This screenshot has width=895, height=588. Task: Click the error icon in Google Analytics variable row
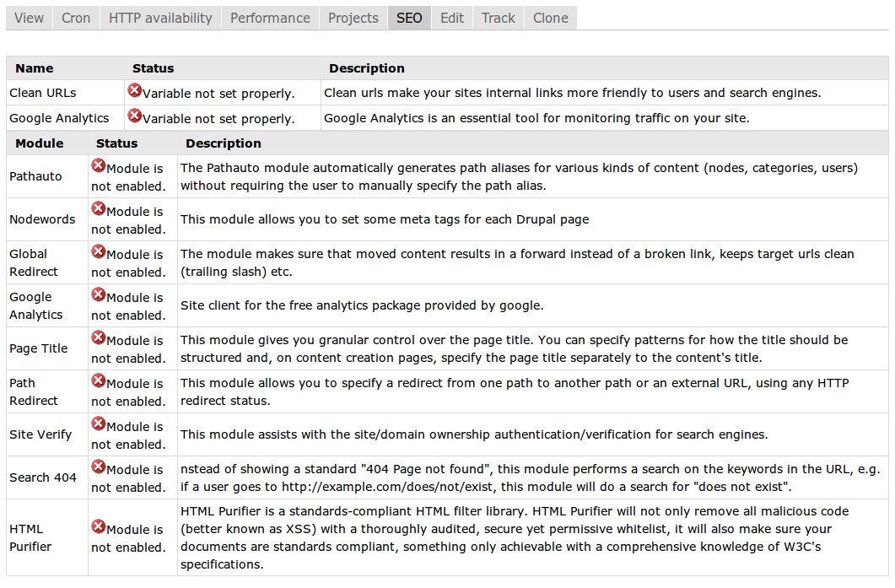point(135,116)
